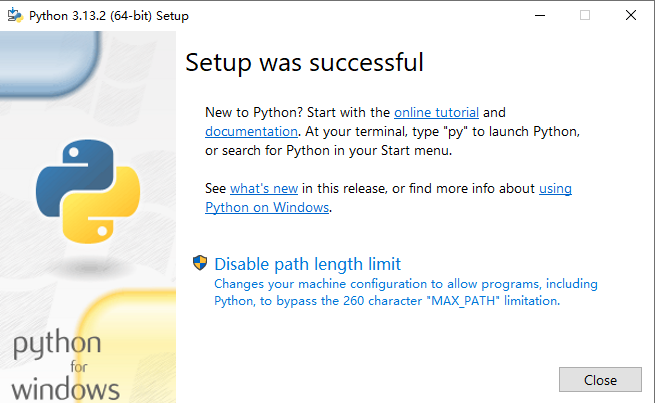This screenshot has width=655, height=403.
Task: Minimize the Python Setup window
Action: point(540,16)
